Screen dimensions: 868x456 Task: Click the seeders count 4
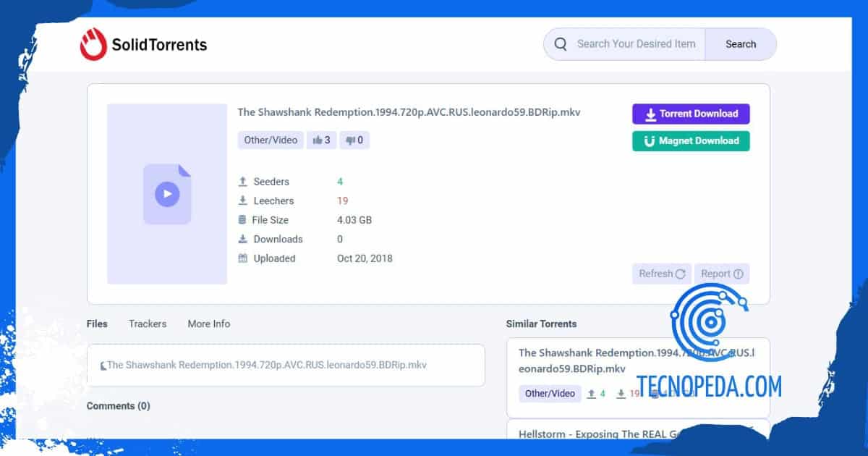click(340, 182)
